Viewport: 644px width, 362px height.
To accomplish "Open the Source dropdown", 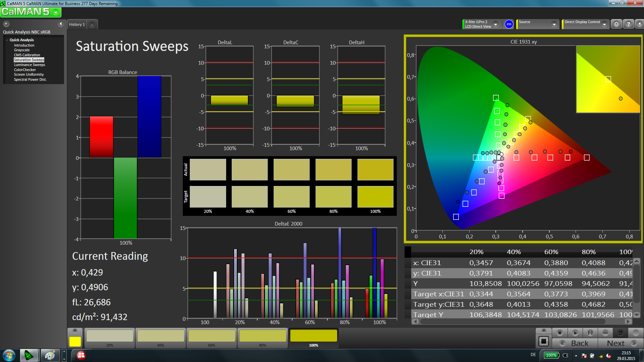I will [554, 24].
